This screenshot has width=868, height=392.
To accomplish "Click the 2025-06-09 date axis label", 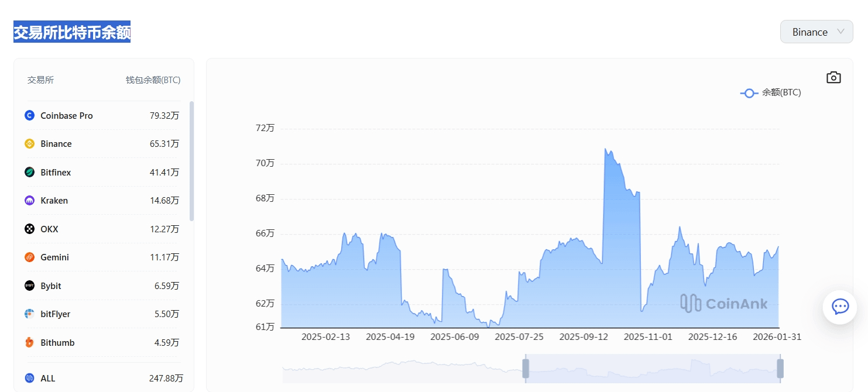I will pos(455,337).
